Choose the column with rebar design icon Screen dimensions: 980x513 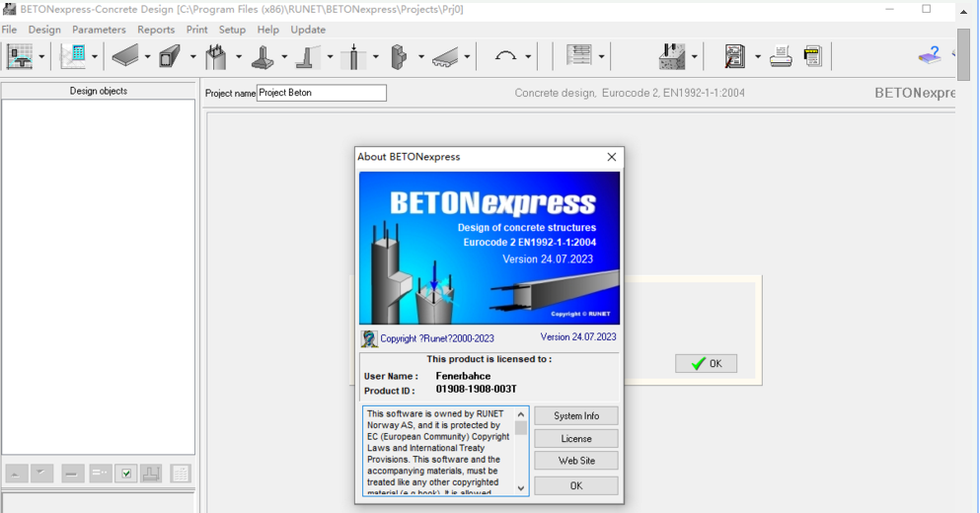(215, 56)
